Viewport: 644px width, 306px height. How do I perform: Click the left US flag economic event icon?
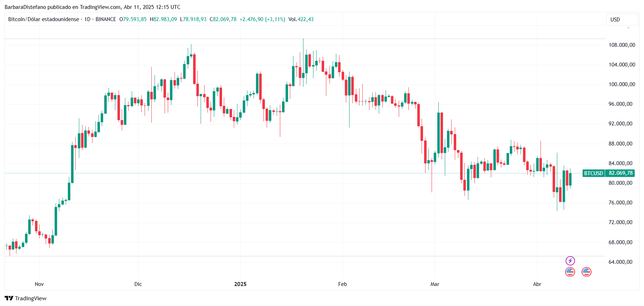570,272
